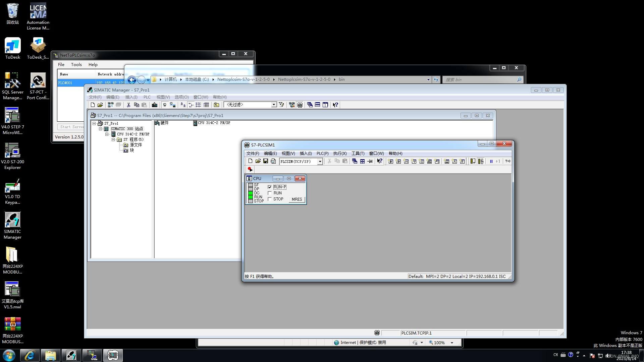Click Save icon in S7-PLCSIM toolbar
The height and width of the screenshot is (362, 644).
[x=266, y=161]
